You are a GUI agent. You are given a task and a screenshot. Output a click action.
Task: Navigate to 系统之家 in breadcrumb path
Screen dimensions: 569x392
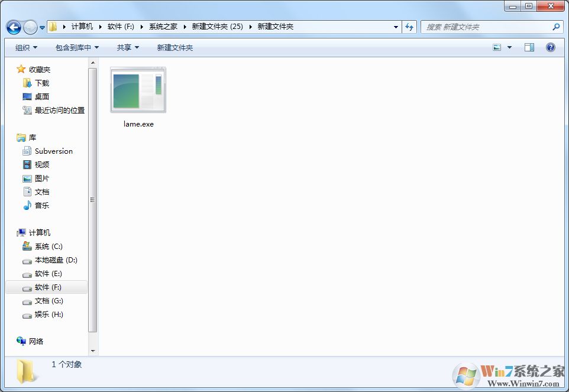tap(163, 26)
